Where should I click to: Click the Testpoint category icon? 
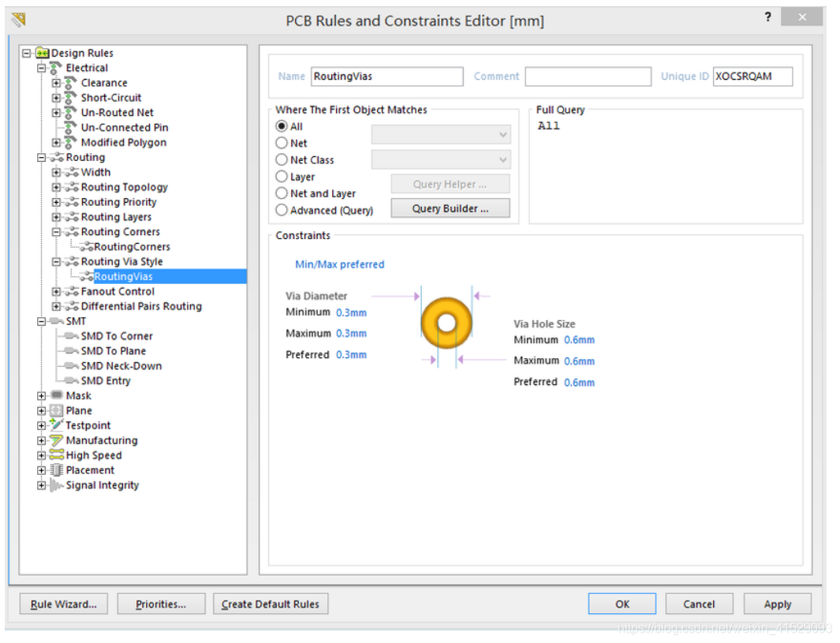tap(57, 425)
